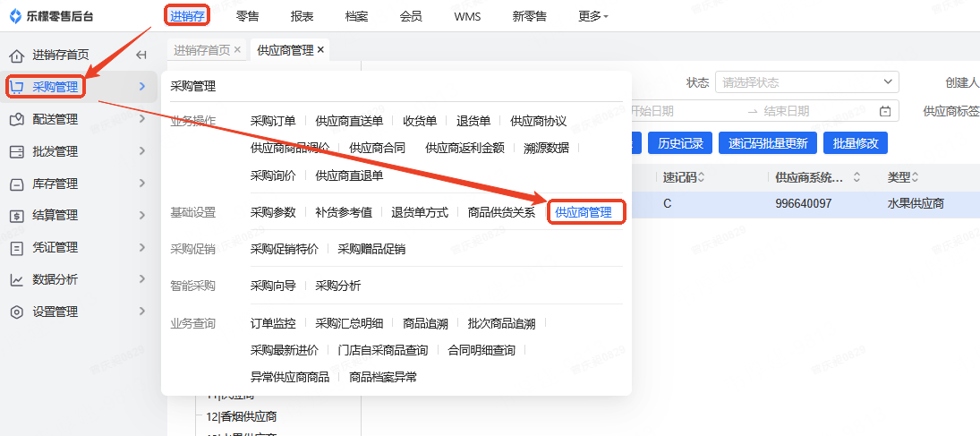Click the 库存管理 icon

click(x=17, y=184)
